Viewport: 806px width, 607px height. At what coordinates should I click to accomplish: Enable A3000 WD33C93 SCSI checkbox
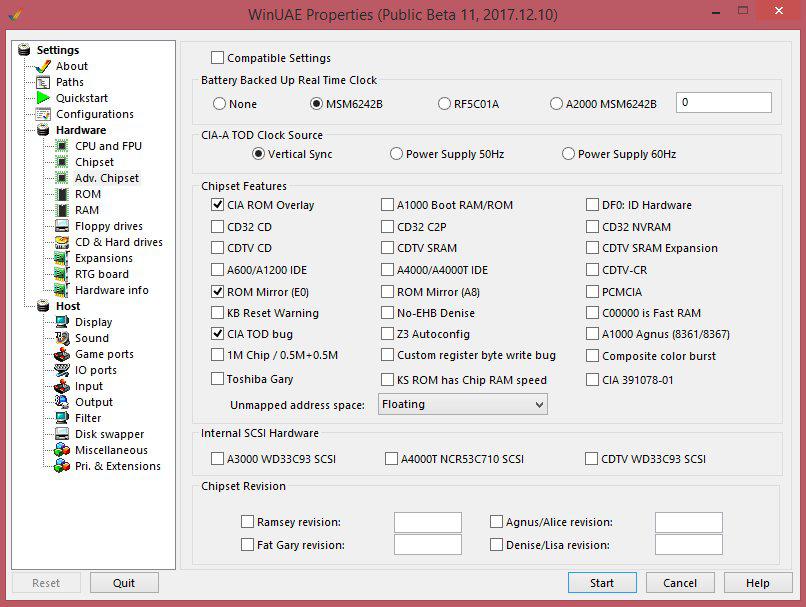pyautogui.click(x=217, y=458)
